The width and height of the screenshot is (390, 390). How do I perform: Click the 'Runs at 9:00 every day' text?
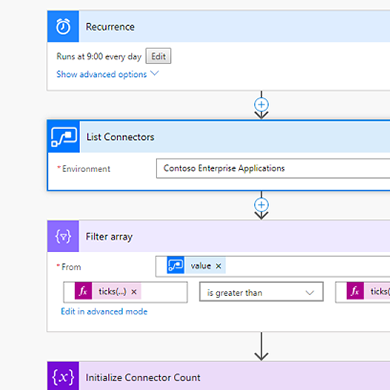[x=99, y=56]
